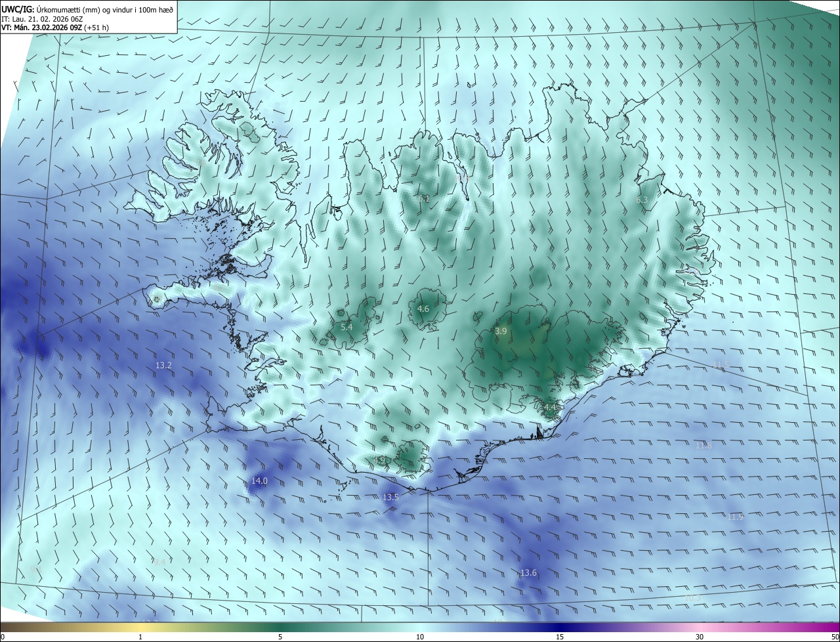Screen dimensions: 840x642
Task: Click the 3.9 value on Vatnajökull
Action: pos(501,332)
